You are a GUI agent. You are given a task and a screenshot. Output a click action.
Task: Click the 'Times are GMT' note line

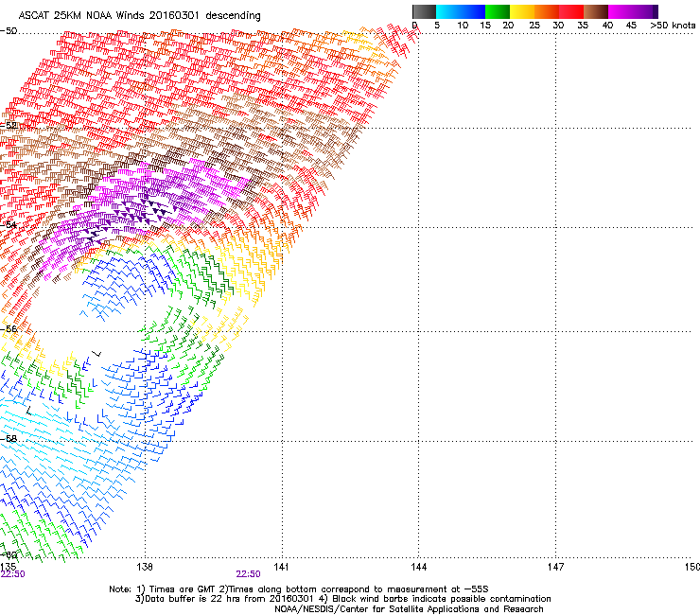tap(299, 589)
